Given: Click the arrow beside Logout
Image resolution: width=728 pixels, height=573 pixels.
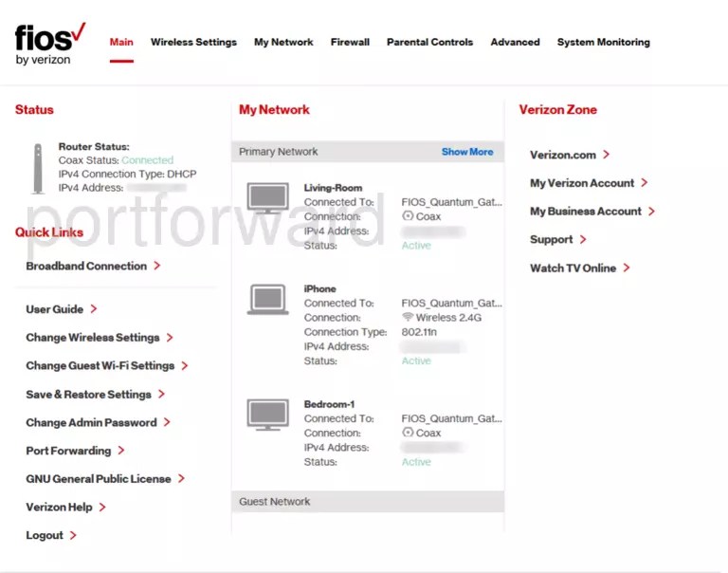Looking at the screenshot, I should click(x=73, y=535).
